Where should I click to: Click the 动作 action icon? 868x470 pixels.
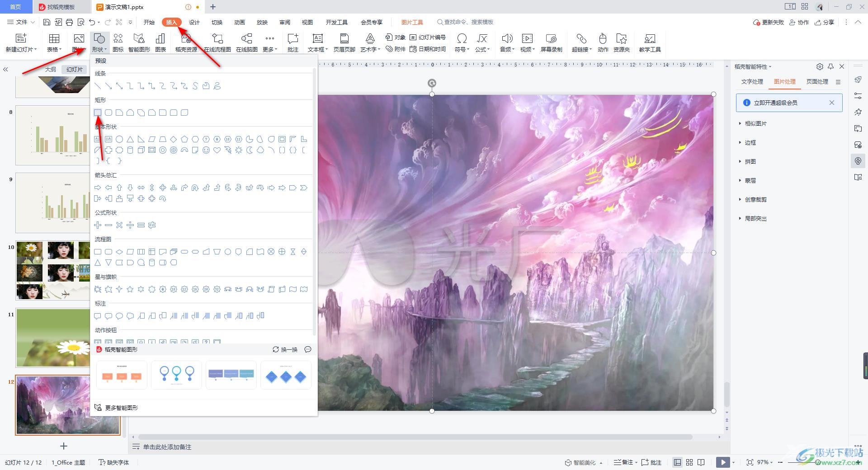(603, 43)
